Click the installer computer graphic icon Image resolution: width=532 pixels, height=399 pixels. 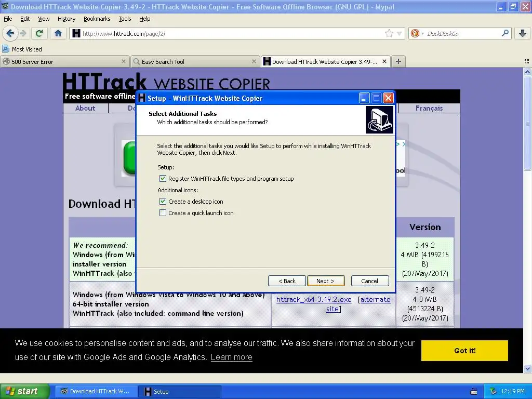coord(379,120)
